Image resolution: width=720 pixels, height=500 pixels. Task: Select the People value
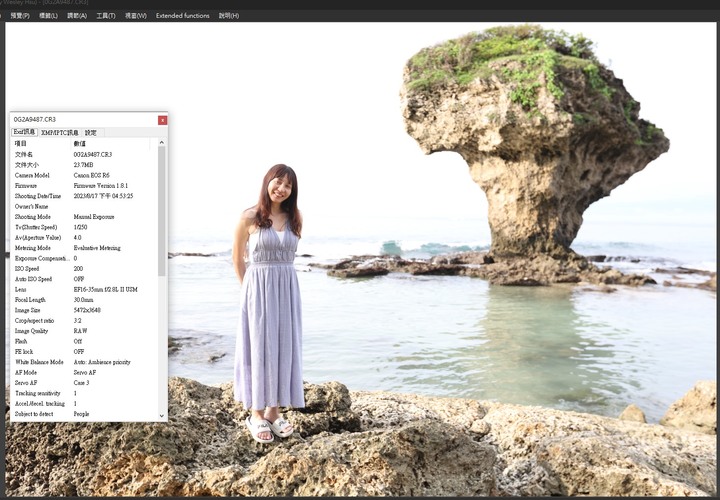(x=81, y=414)
